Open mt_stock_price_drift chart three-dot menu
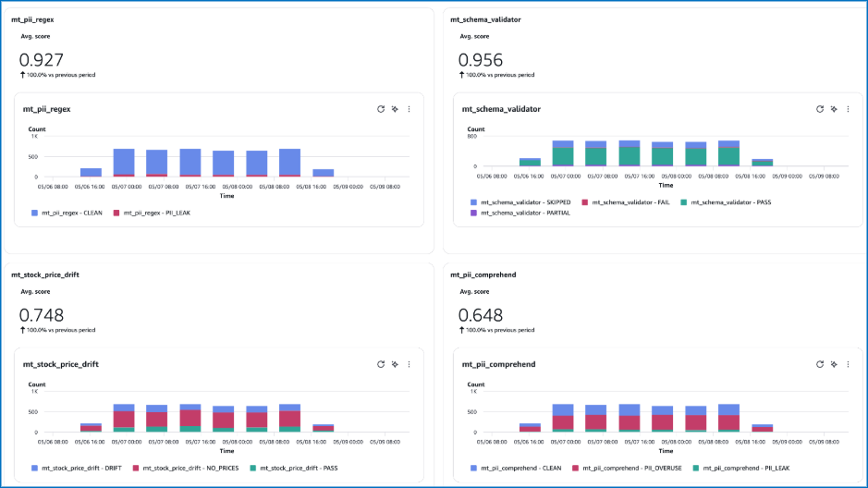This screenshot has width=868, height=488. [x=410, y=364]
